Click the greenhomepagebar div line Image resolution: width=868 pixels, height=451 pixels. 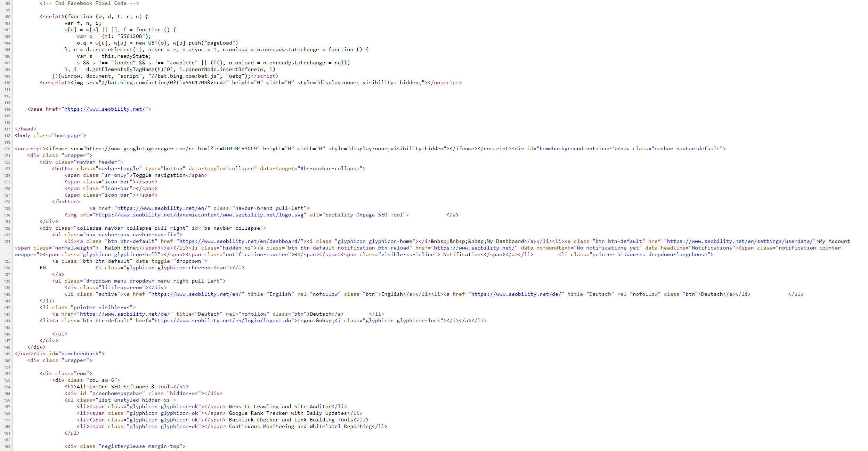(144, 393)
